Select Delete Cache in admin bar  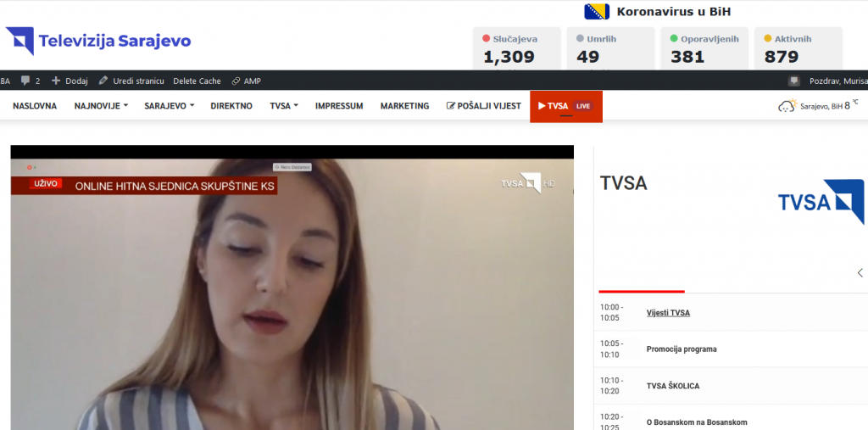click(197, 81)
